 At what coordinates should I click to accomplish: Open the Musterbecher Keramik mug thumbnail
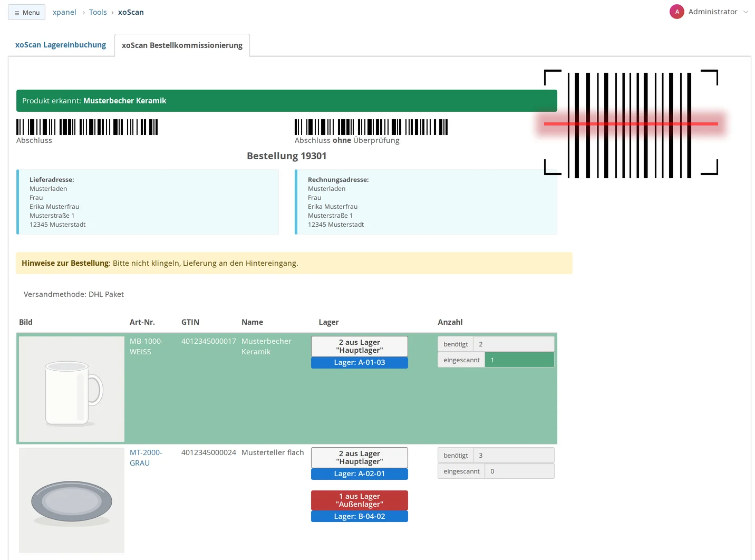coord(72,389)
